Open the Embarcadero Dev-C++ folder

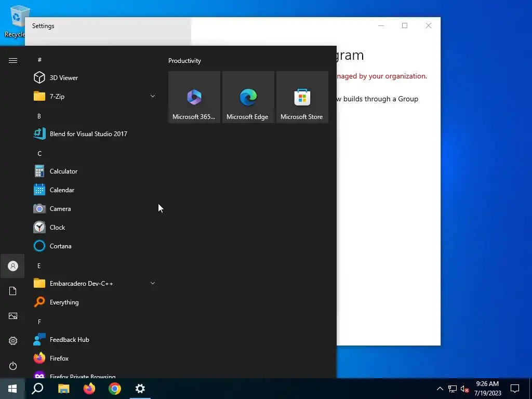click(x=95, y=283)
